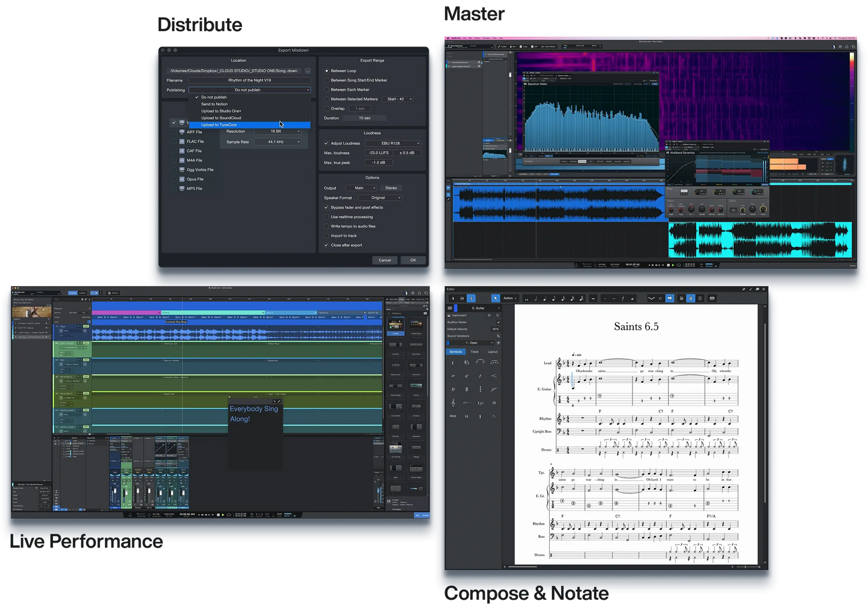868x610 pixels.
Task: Choose the half note value in the Editor toolbar
Action: 536,299
